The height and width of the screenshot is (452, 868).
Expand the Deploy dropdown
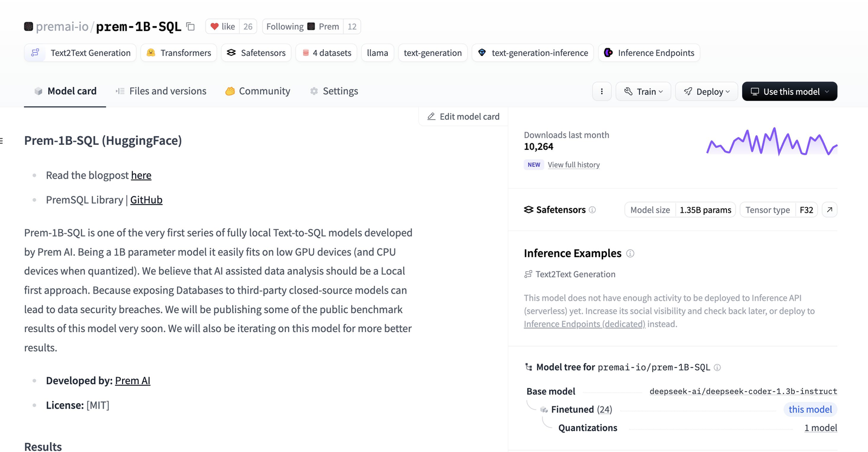tap(706, 92)
